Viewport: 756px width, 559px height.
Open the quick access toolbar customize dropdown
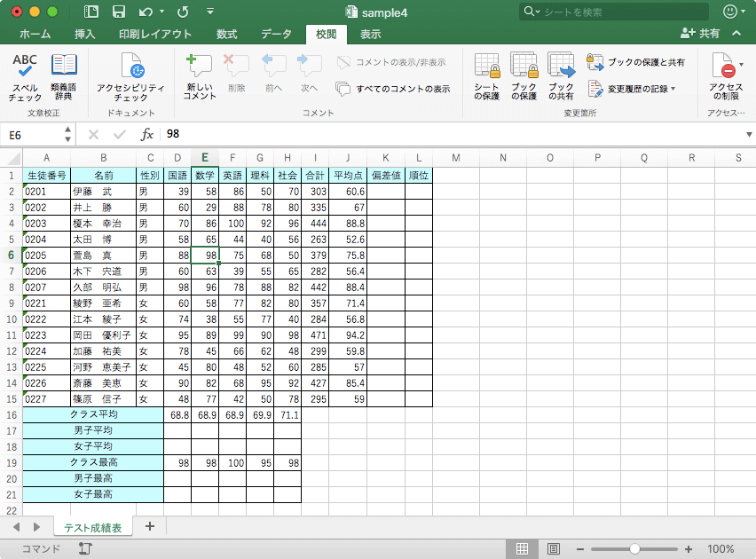tap(210, 12)
